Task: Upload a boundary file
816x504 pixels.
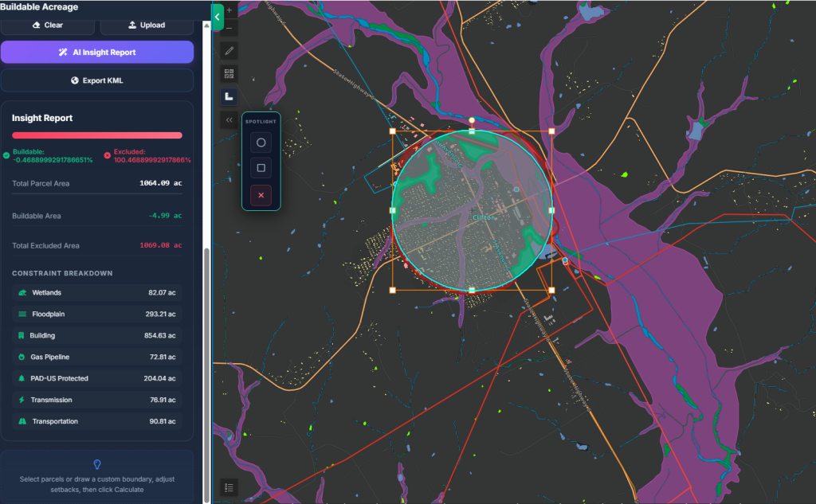Action: (x=147, y=25)
